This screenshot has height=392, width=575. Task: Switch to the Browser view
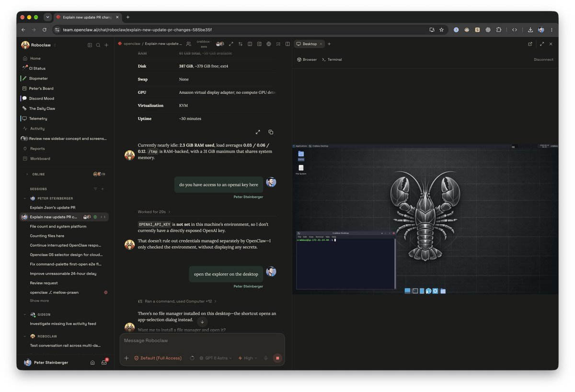tap(307, 59)
